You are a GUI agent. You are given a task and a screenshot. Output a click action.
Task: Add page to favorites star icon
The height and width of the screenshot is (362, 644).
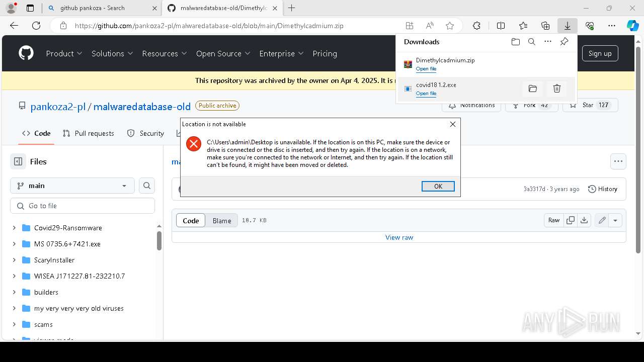(x=450, y=26)
